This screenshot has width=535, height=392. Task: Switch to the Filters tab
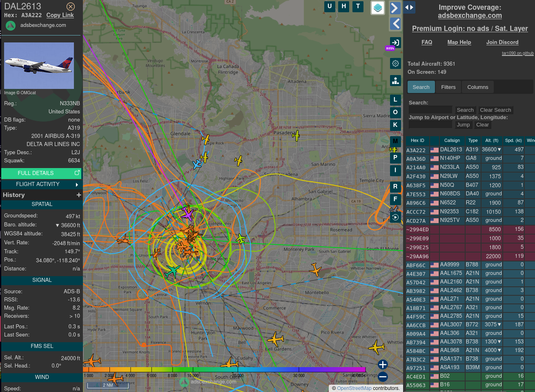448,87
